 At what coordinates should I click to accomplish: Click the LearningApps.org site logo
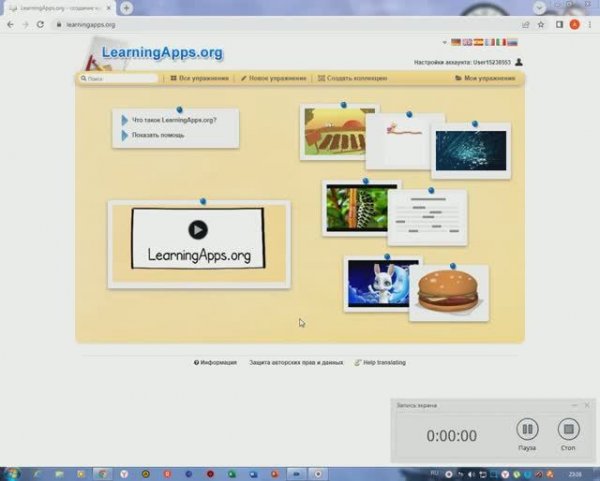click(x=162, y=52)
